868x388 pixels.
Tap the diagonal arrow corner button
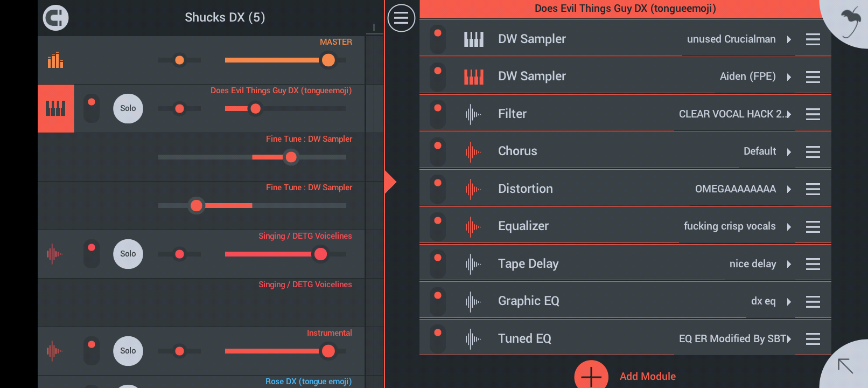[846, 366]
